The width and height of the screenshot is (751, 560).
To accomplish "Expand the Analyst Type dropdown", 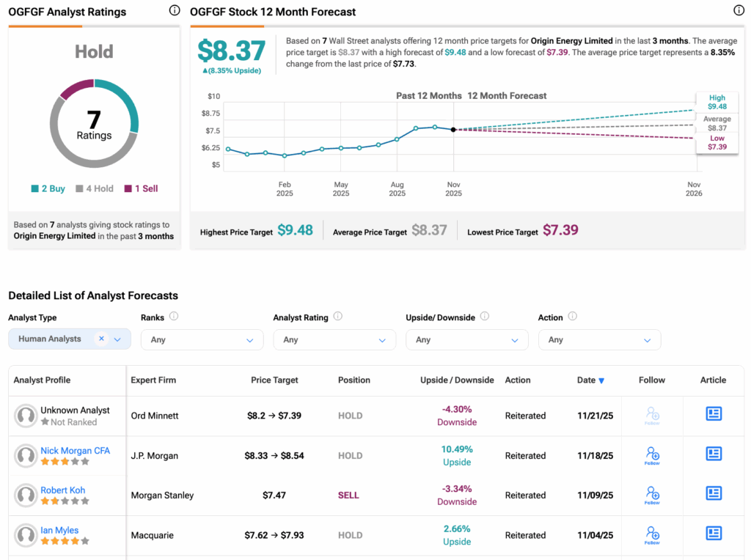I will [x=117, y=339].
